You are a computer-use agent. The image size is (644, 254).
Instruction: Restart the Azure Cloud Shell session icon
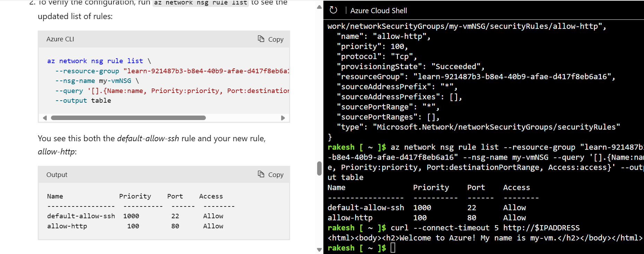[x=333, y=10]
